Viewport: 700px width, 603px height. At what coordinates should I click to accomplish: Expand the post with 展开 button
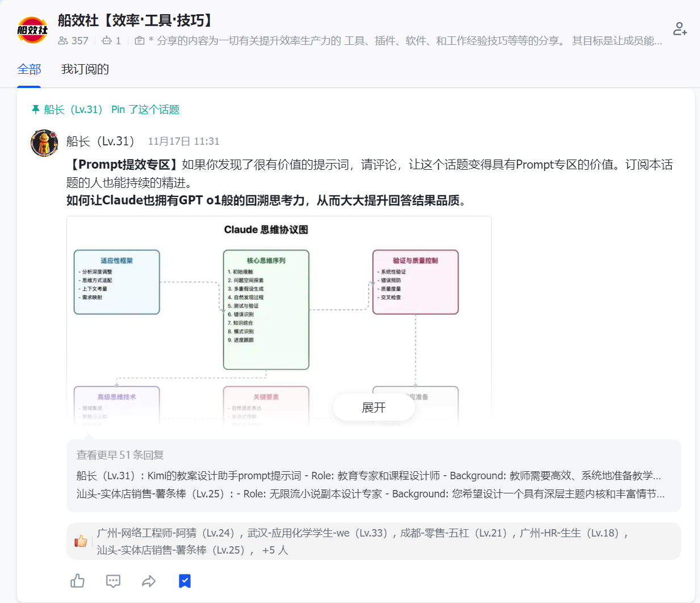pos(374,408)
